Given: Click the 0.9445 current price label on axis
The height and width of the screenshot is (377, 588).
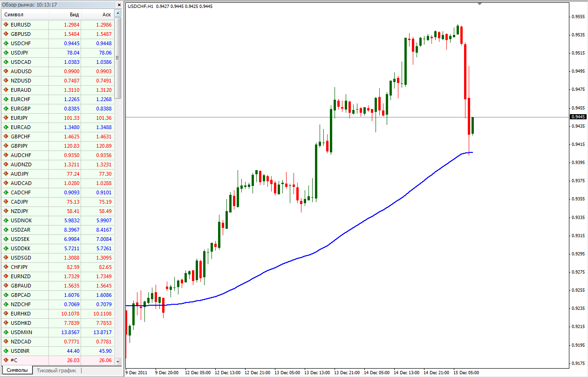Looking at the screenshot, I should [x=578, y=117].
